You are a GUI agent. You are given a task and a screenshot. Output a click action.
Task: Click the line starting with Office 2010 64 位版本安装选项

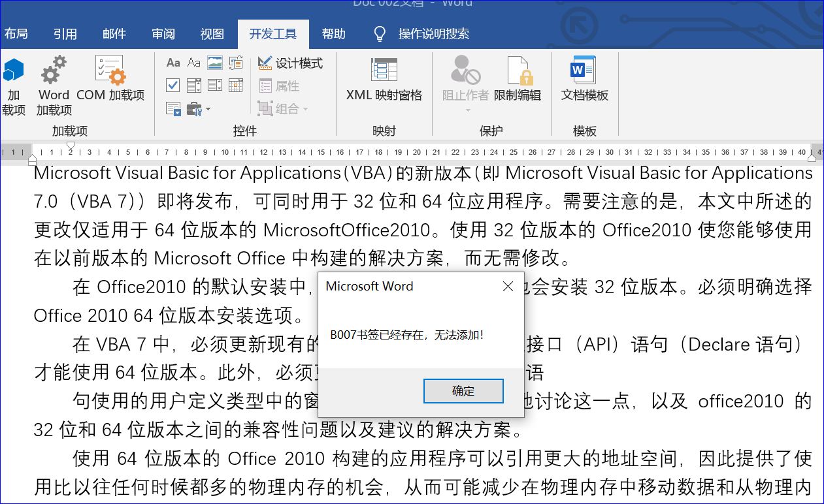169,316
